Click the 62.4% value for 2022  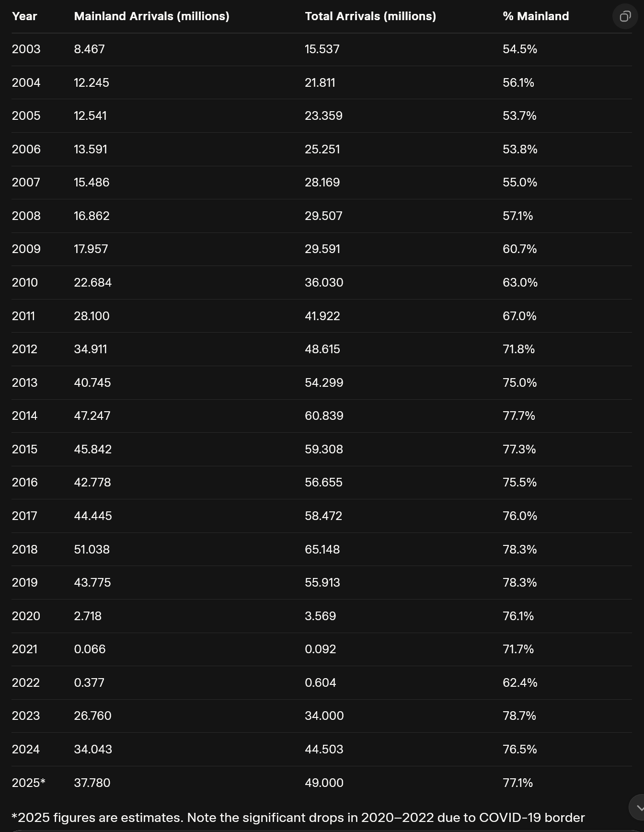coord(520,682)
